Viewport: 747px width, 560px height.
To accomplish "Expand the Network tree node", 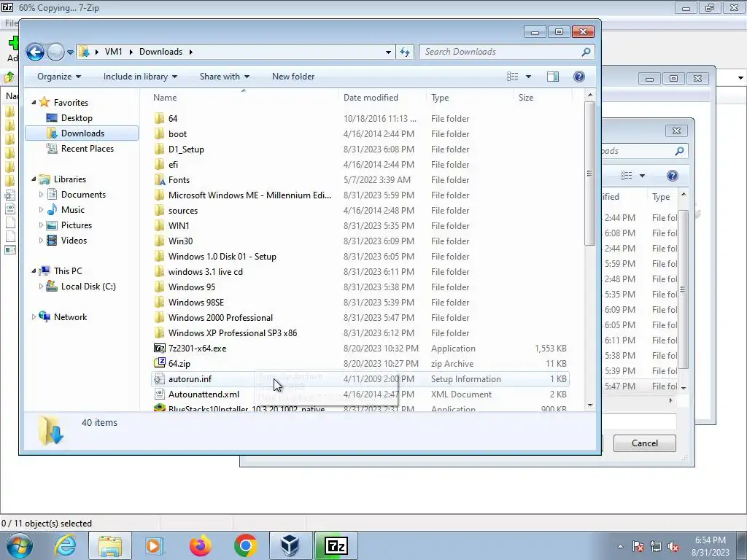I will (34, 316).
